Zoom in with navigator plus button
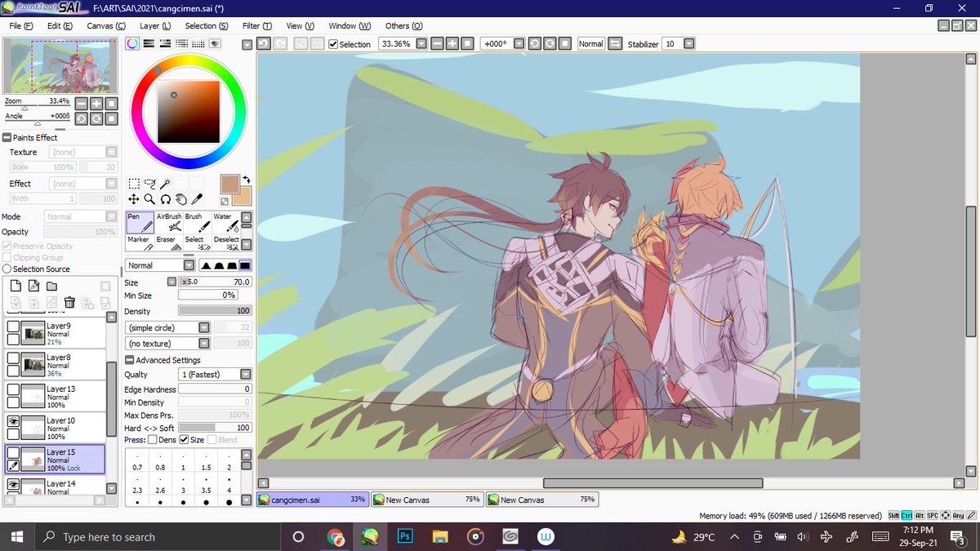 (x=96, y=104)
